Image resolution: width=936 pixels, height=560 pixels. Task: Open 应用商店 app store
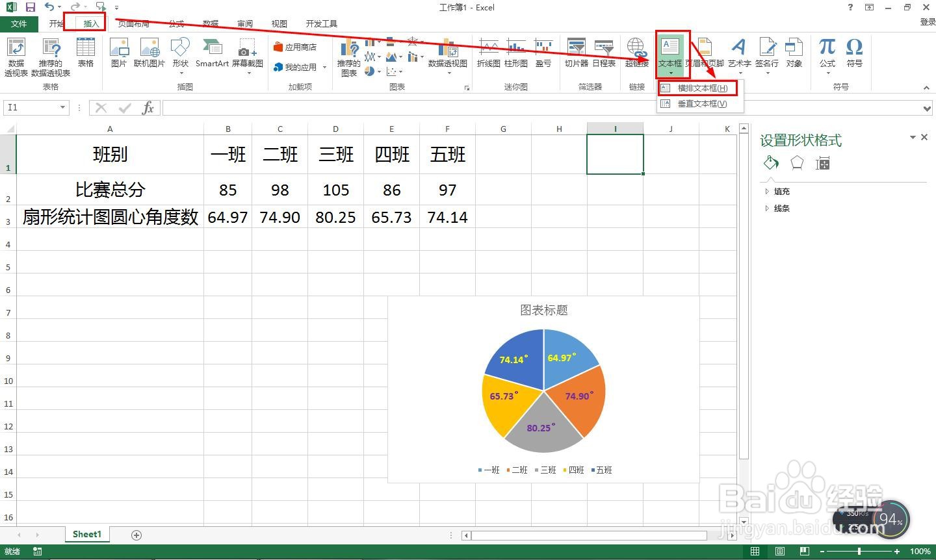tap(295, 47)
